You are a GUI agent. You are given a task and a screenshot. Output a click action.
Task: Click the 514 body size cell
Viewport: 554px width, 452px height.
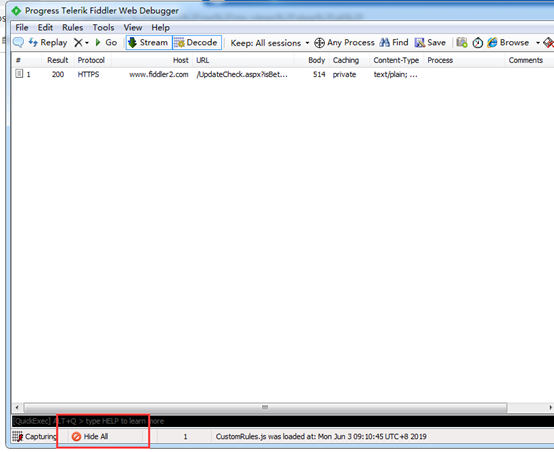[319, 75]
